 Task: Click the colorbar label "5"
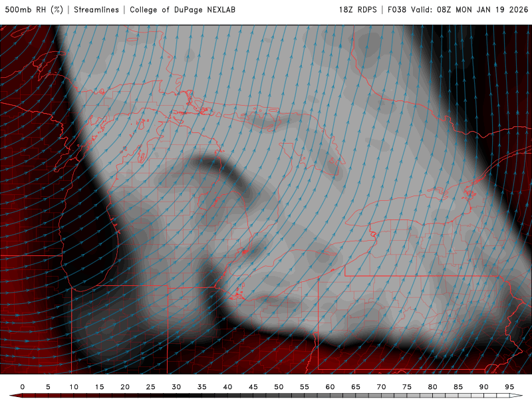click(x=48, y=387)
